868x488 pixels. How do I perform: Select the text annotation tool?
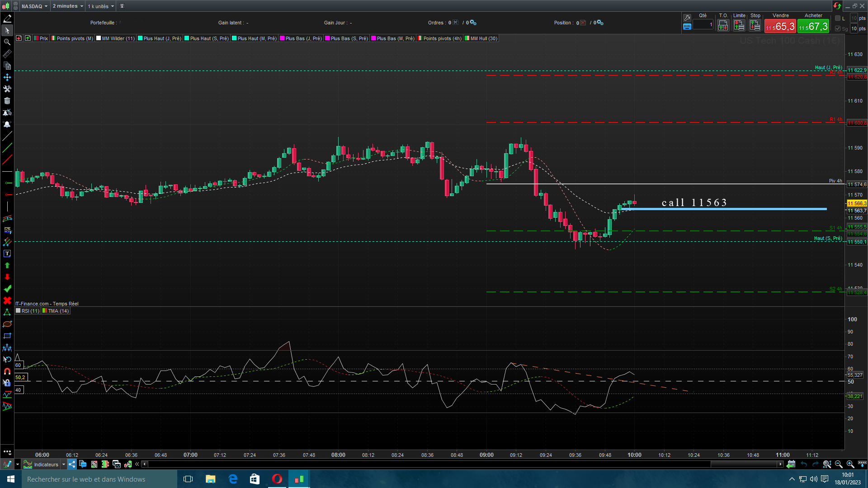pos(7,254)
